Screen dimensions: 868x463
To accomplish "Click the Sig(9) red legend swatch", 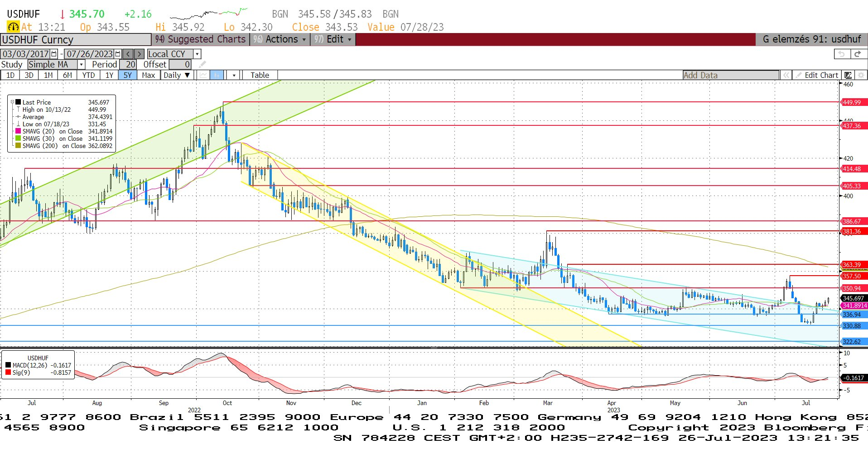I will [x=8, y=372].
